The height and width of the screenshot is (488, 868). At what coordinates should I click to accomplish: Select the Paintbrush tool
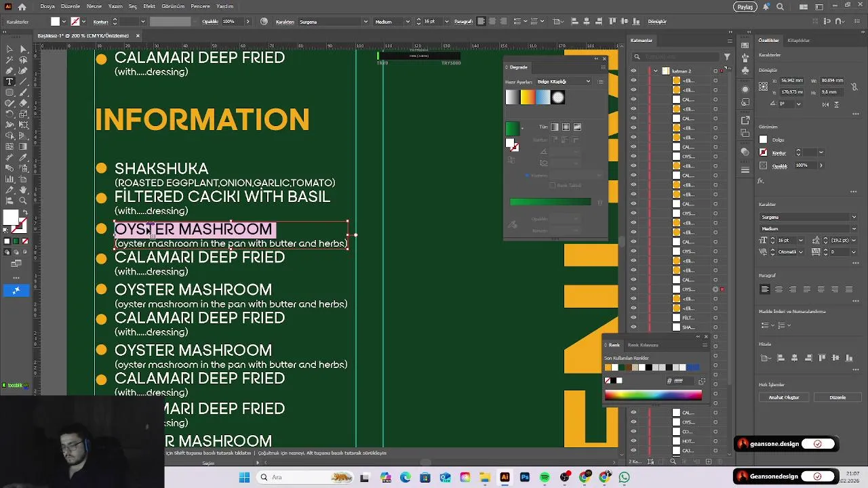[23, 92]
